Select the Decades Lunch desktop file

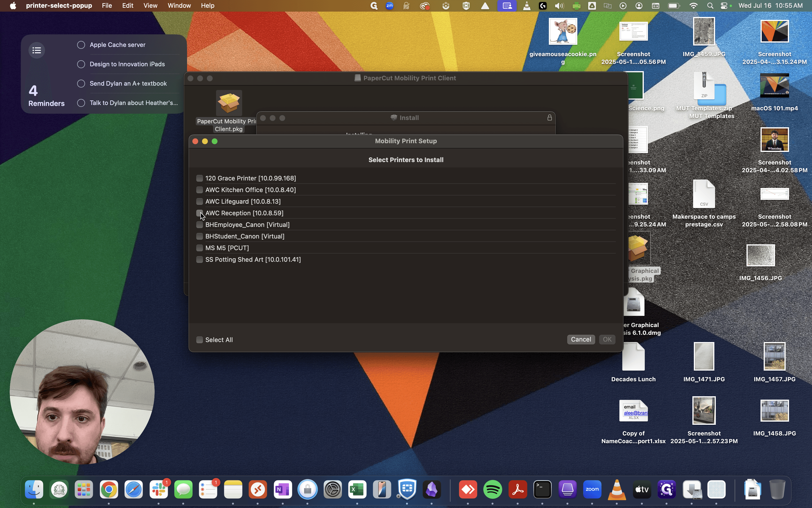633,357
